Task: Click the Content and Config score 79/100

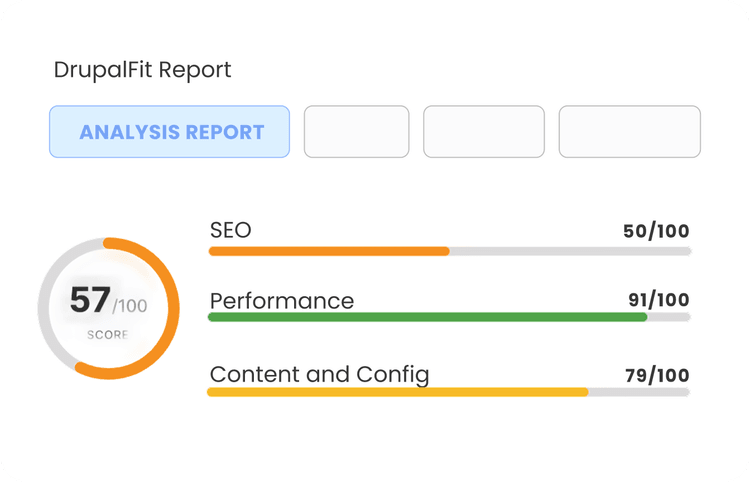Action: coord(657,376)
